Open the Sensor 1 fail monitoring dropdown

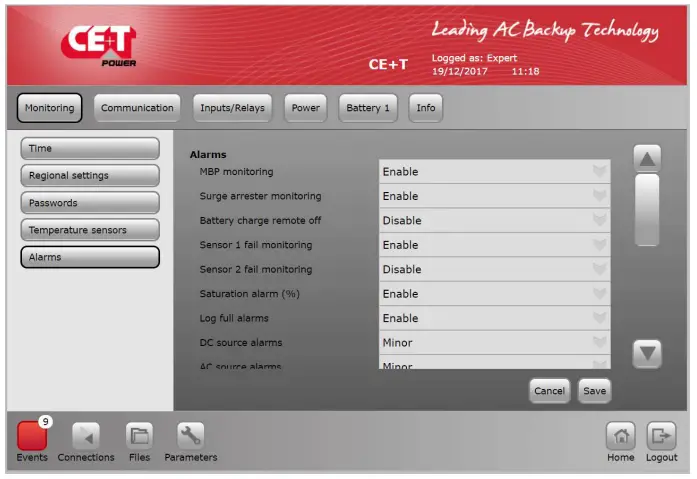495,245
